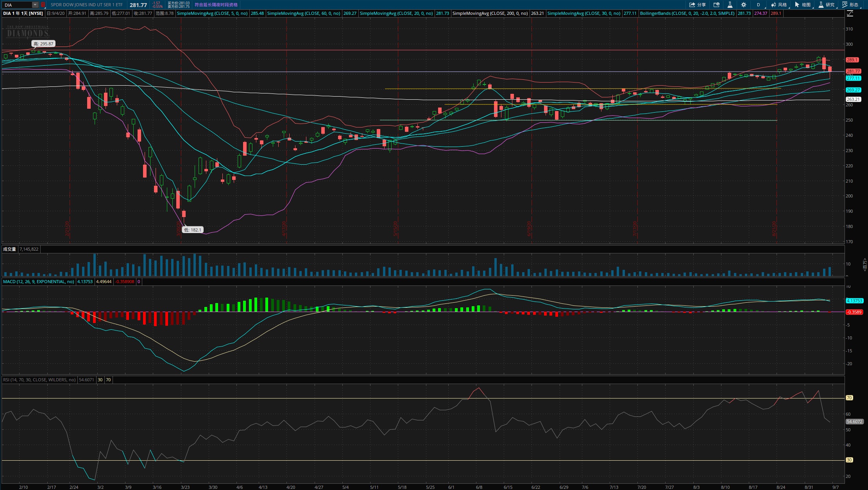Open the 风格 style dropdown
The image size is (868, 490).
pos(779,5)
